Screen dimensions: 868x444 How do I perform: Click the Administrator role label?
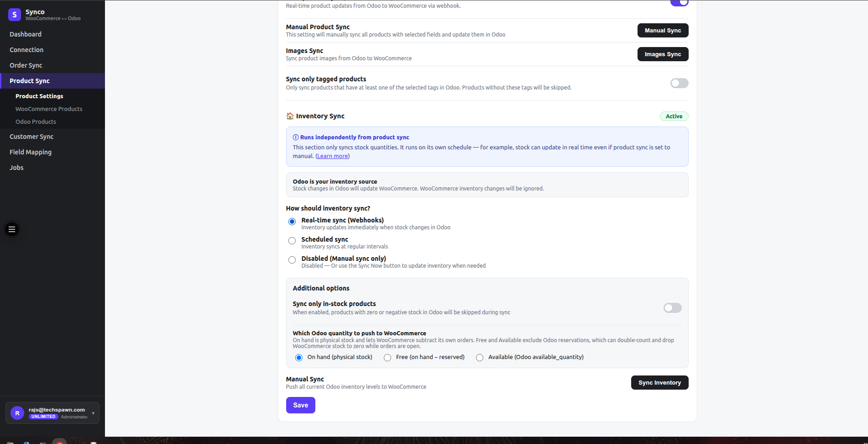point(74,417)
